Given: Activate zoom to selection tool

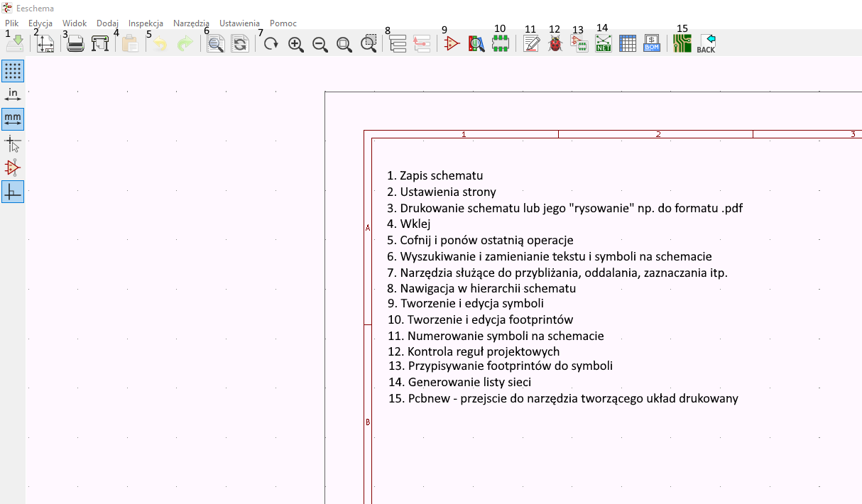Looking at the screenshot, I should (369, 44).
